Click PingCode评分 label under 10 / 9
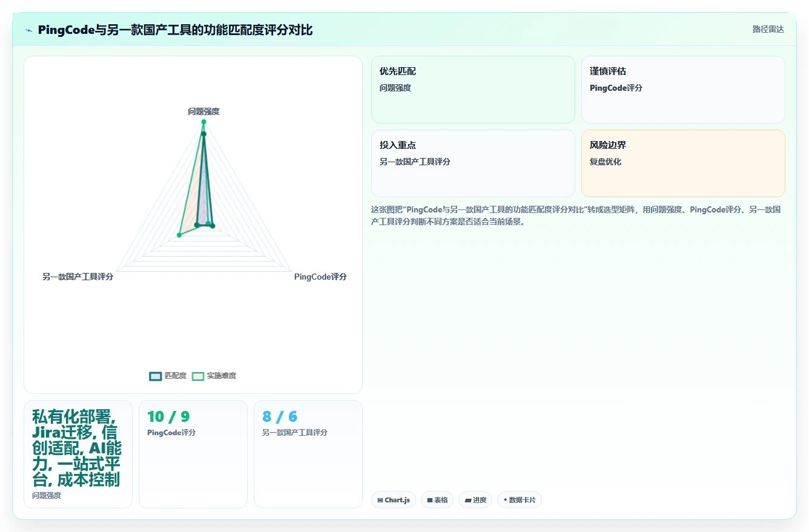 click(x=171, y=433)
